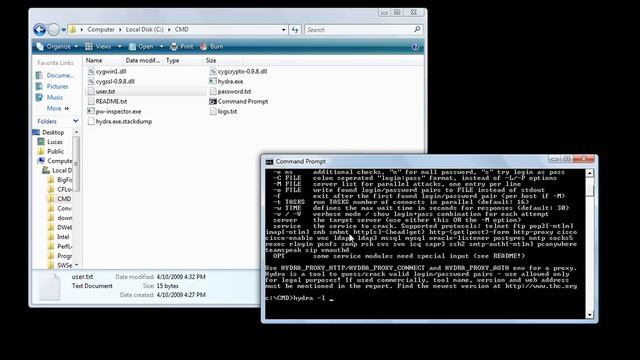Viewport: 640px width, 360px height.
Task: Click CMD in the address breadcrumb
Action: click(x=182, y=29)
